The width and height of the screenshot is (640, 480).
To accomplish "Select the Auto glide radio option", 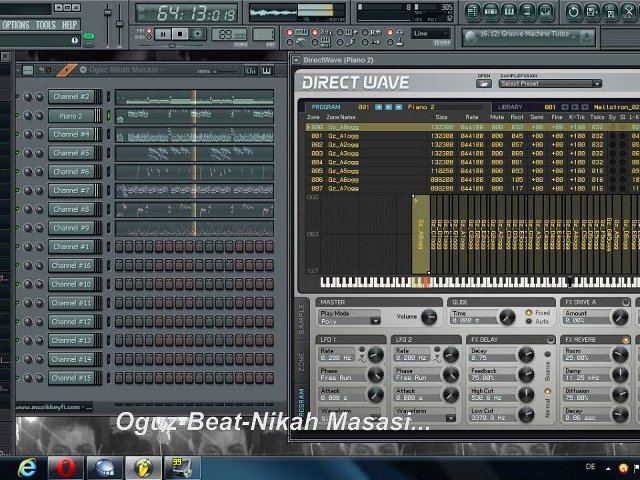I will (530, 321).
